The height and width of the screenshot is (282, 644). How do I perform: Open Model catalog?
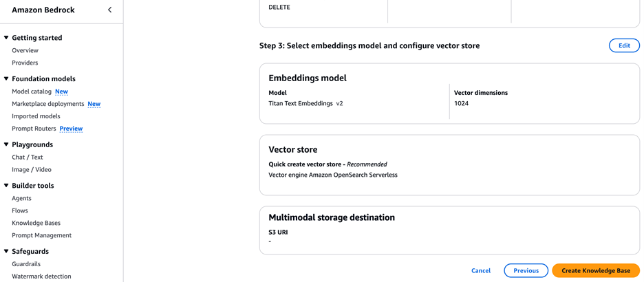pyautogui.click(x=32, y=91)
